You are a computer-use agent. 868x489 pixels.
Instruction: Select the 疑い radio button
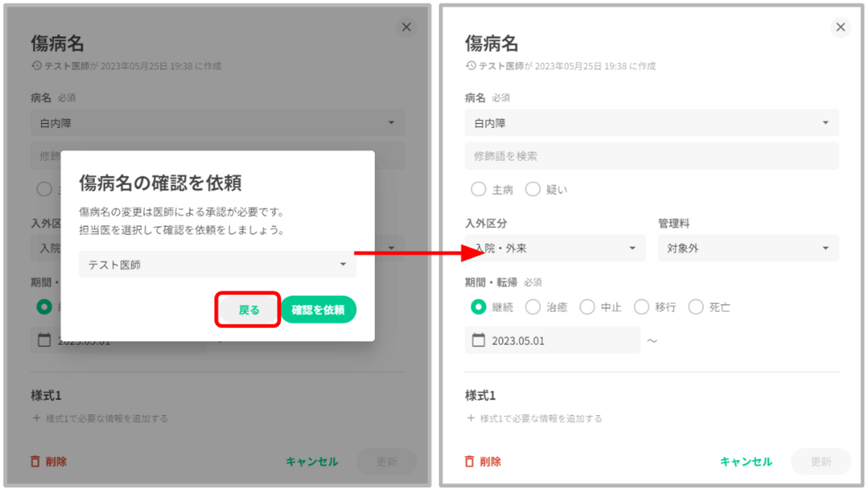[533, 189]
